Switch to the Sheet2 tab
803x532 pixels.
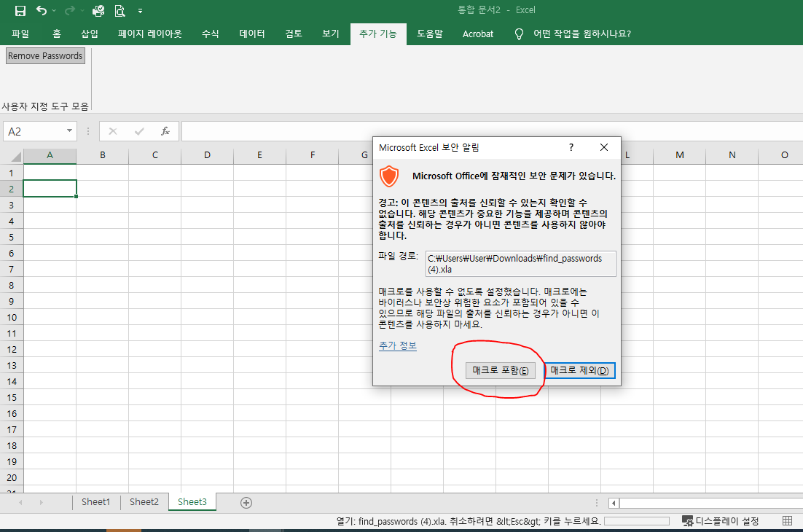click(144, 502)
